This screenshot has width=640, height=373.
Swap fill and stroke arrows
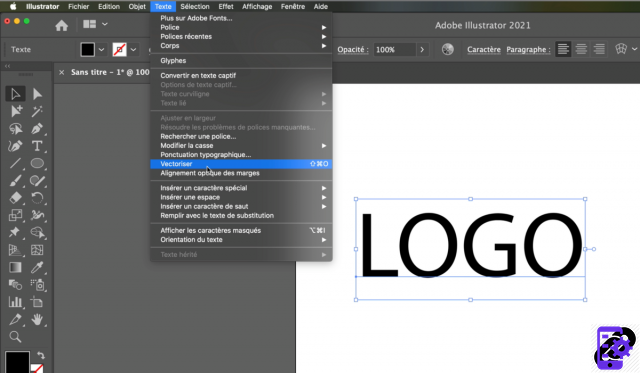point(41,355)
